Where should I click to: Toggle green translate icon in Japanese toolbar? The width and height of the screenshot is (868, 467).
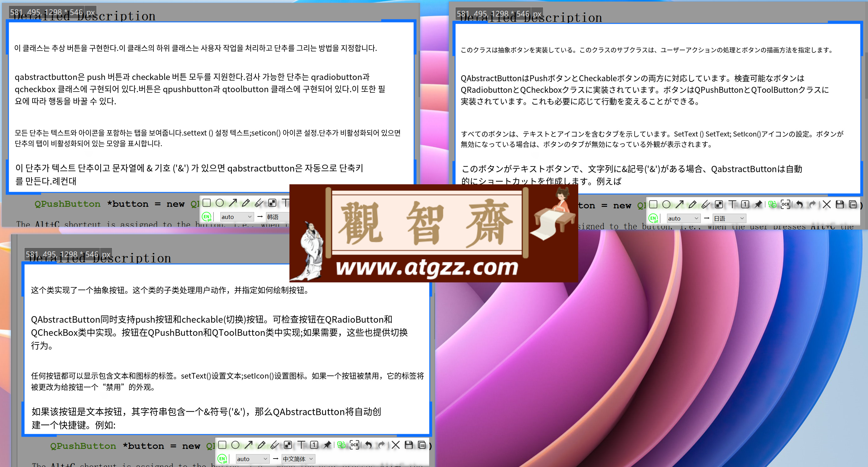[772, 204]
